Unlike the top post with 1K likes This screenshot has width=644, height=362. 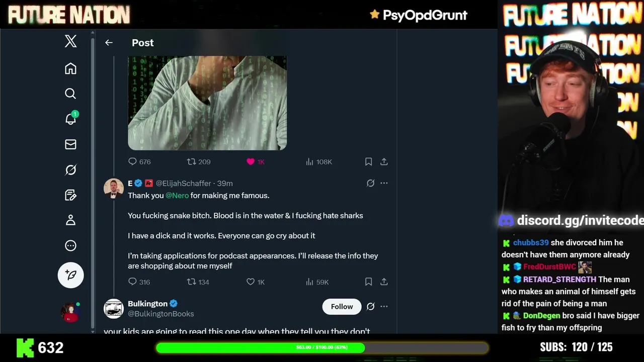(251, 161)
